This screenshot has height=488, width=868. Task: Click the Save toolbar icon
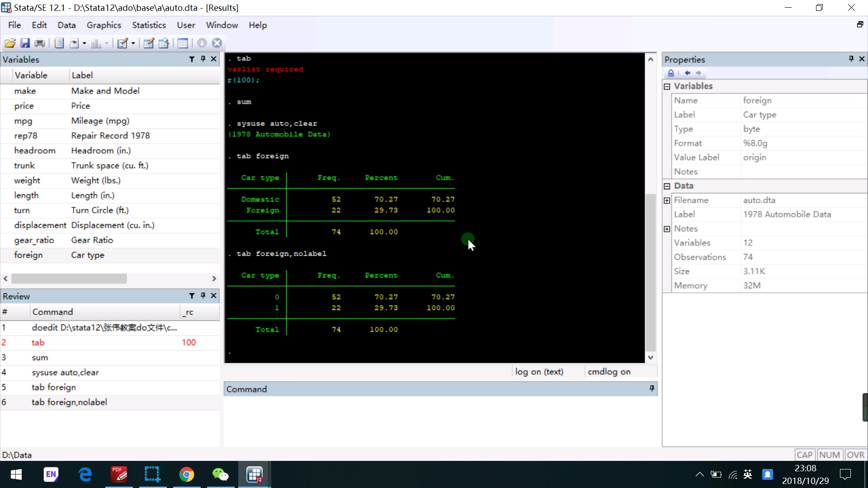[25, 43]
